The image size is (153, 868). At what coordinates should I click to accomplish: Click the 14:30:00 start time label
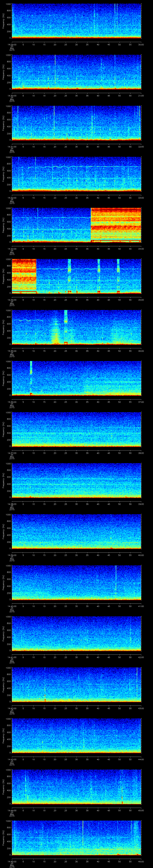pos(12,96)
